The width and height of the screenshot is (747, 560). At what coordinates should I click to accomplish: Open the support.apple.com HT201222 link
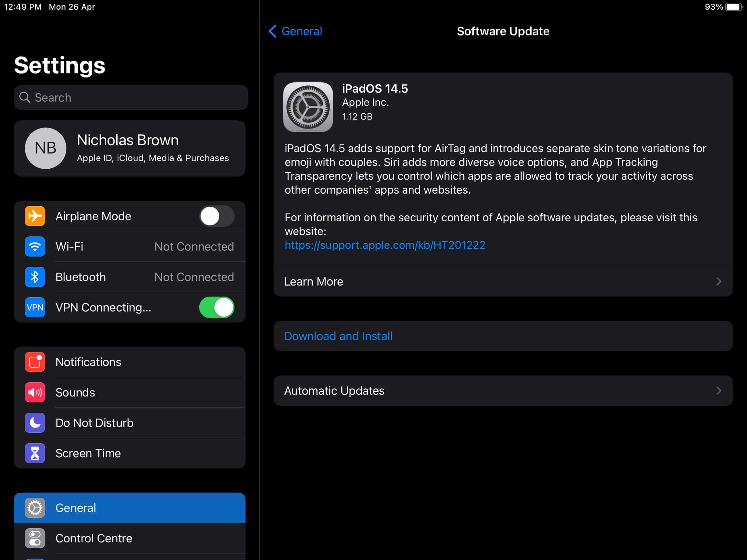(385, 245)
